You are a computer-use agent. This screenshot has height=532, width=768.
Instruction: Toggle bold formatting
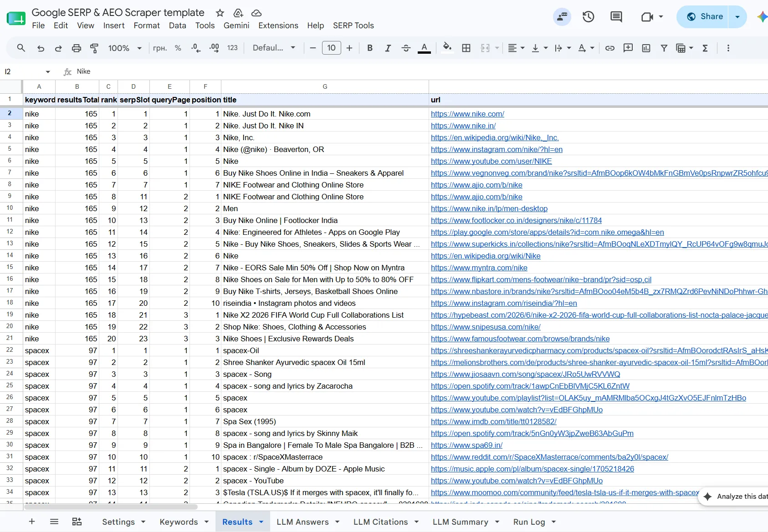(x=370, y=48)
